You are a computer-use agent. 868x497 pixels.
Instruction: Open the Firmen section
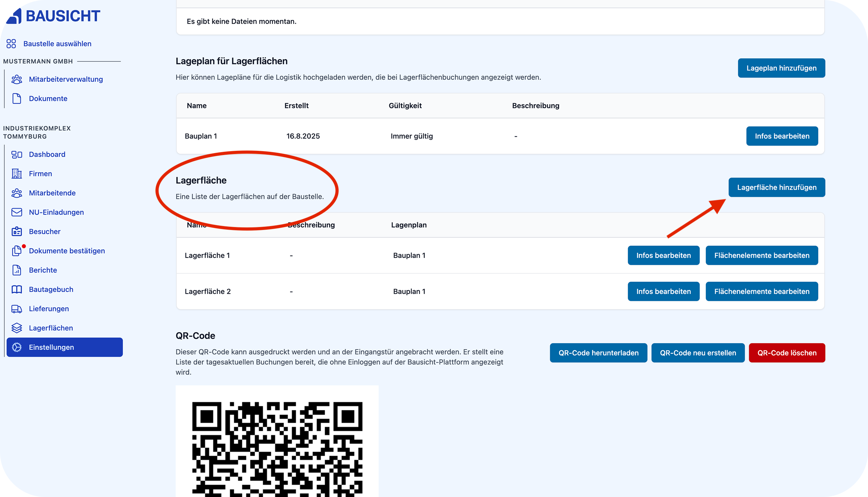[41, 174]
